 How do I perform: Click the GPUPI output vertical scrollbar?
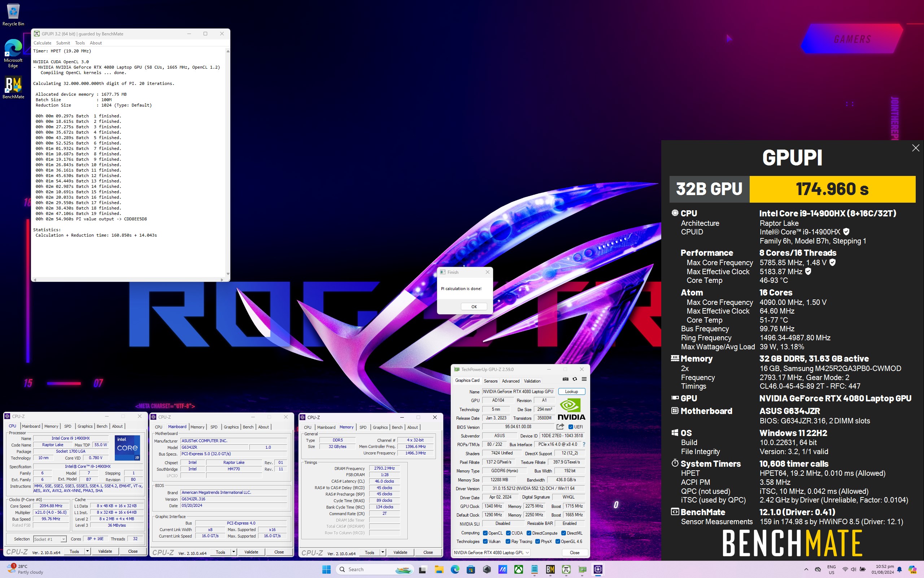pyautogui.click(x=228, y=162)
